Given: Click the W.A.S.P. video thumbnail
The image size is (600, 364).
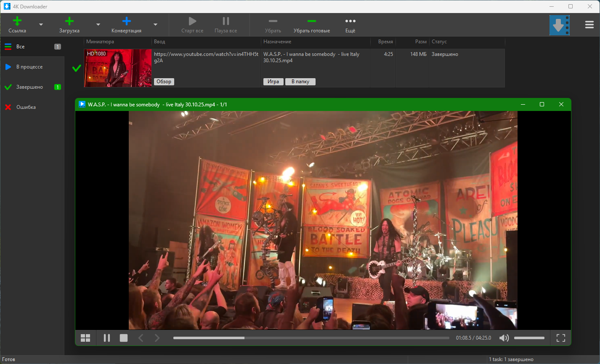Looking at the screenshot, I should pyautogui.click(x=118, y=68).
